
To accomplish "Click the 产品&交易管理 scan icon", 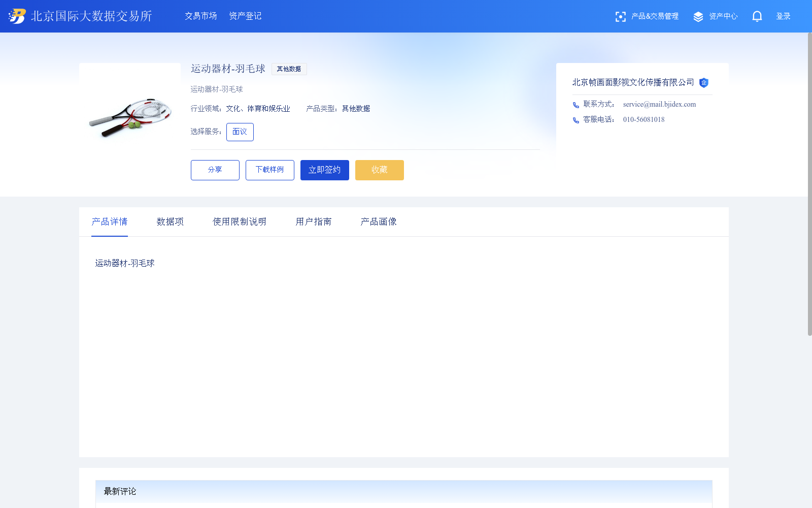I will (620, 17).
